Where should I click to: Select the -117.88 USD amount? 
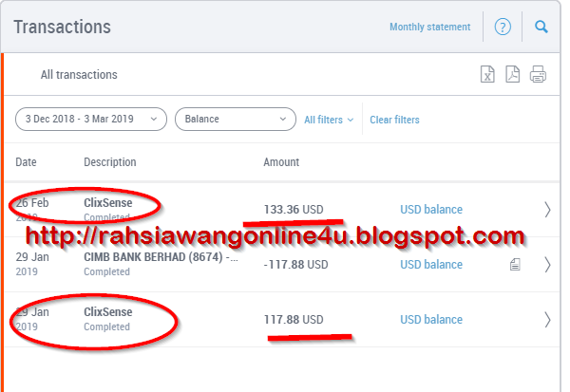tap(295, 265)
